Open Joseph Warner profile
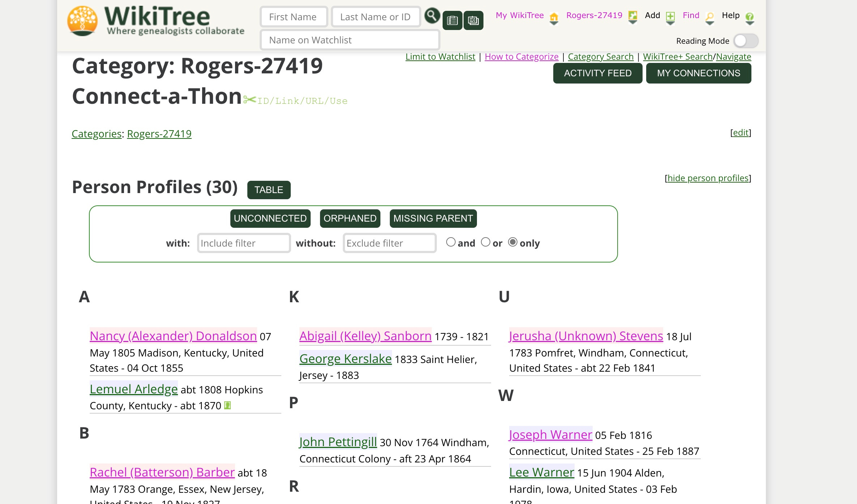The image size is (857, 504). [x=551, y=435]
